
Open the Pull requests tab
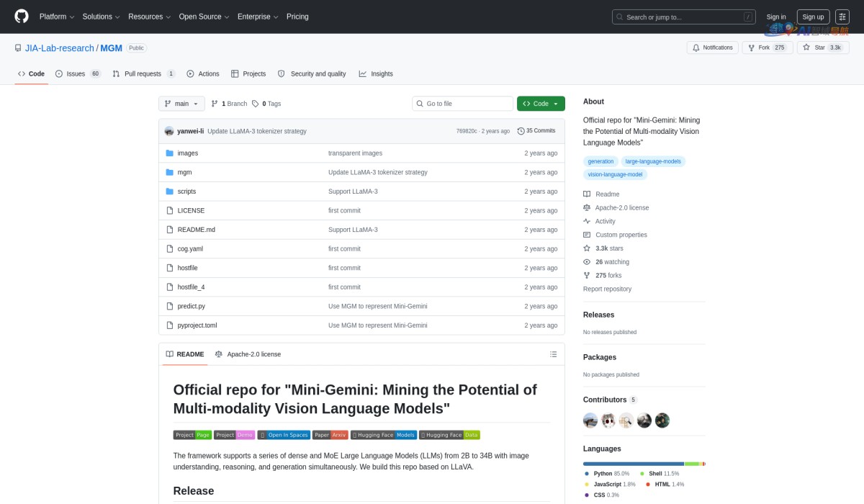pyautogui.click(x=143, y=73)
